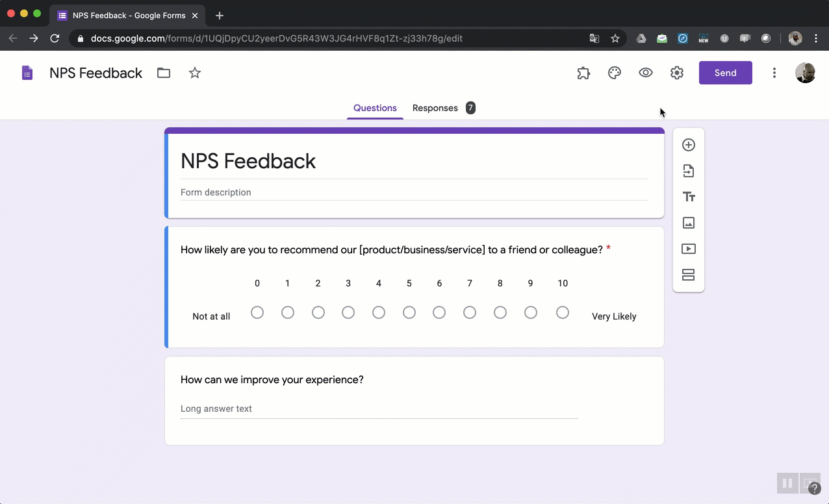Image resolution: width=829 pixels, height=504 pixels.
Task: Star the NPS Feedback form
Action: pos(195,73)
